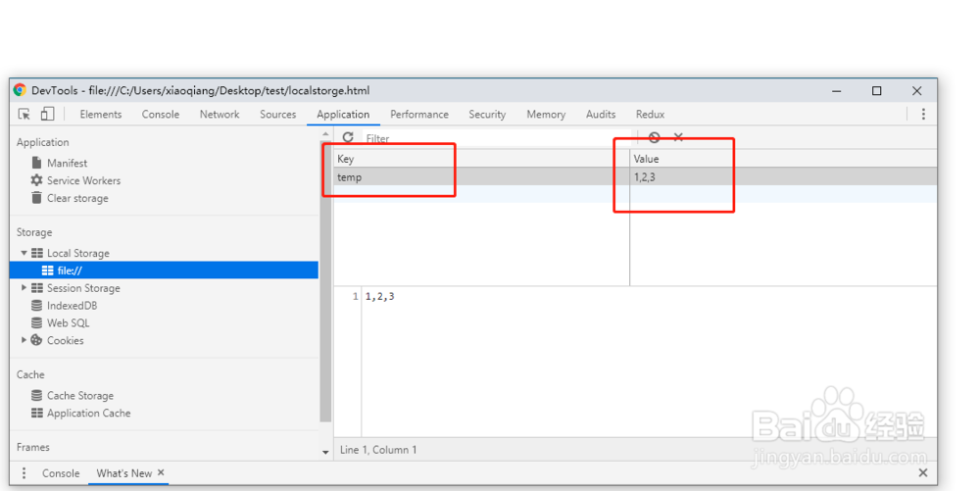Image resolution: width=980 pixels, height=491 pixels.
Task: Switch to the Security tab
Action: (487, 115)
